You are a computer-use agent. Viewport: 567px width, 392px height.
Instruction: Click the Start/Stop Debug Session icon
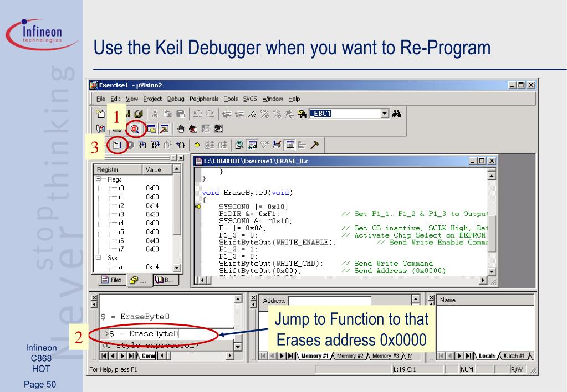coord(135,129)
